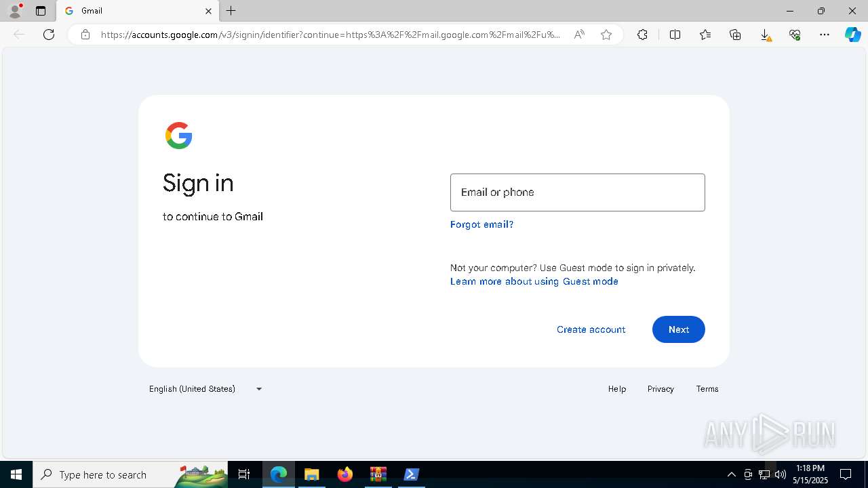Click the "Sign in" heading text
868x488 pixels.
198,183
